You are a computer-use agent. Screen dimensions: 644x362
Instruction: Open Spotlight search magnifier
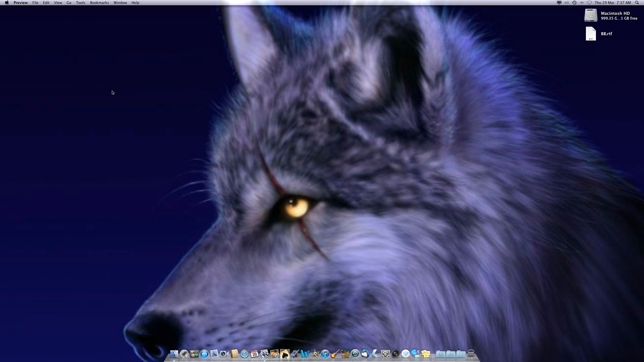click(x=637, y=3)
